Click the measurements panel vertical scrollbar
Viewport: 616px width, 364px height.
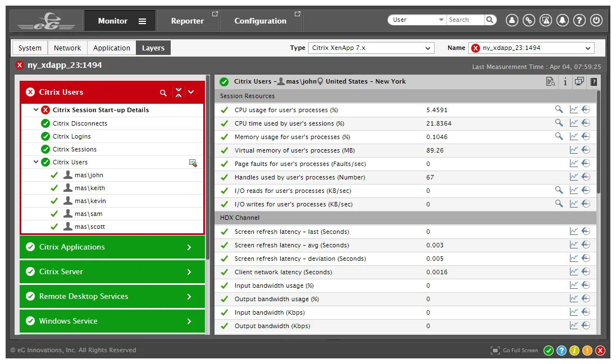tap(599, 142)
